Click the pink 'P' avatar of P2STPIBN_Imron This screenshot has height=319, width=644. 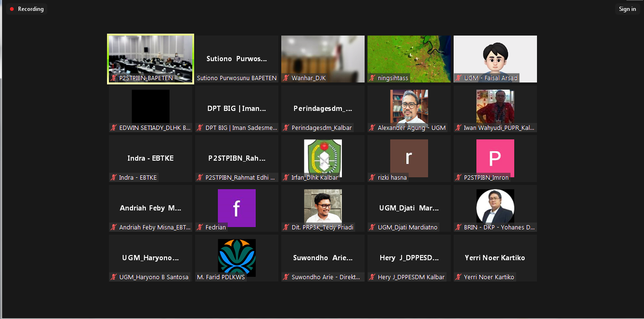click(x=495, y=158)
